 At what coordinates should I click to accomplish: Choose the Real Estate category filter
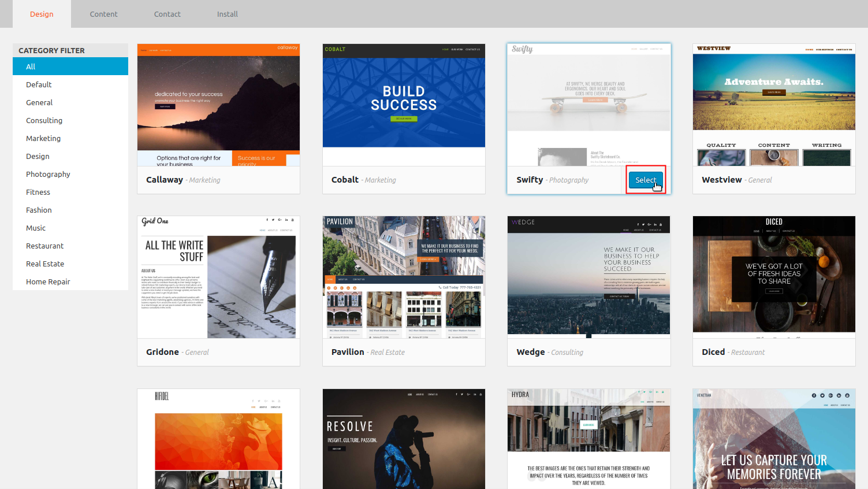click(x=45, y=264)
